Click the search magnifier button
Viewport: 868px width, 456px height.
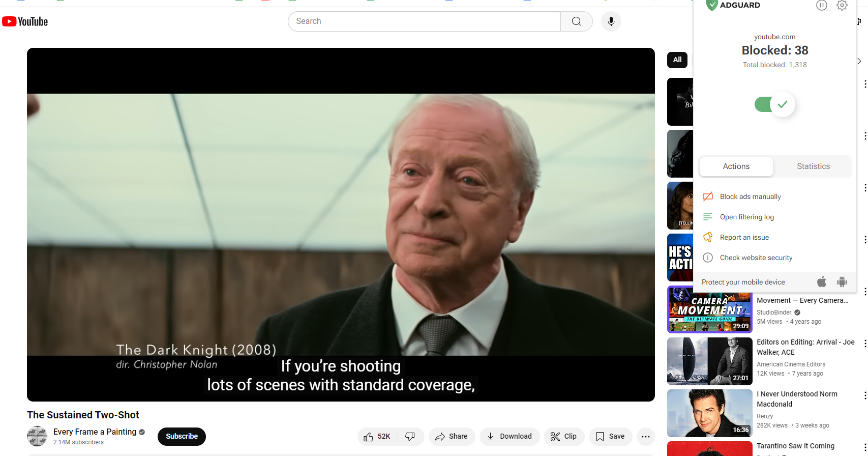576,21
